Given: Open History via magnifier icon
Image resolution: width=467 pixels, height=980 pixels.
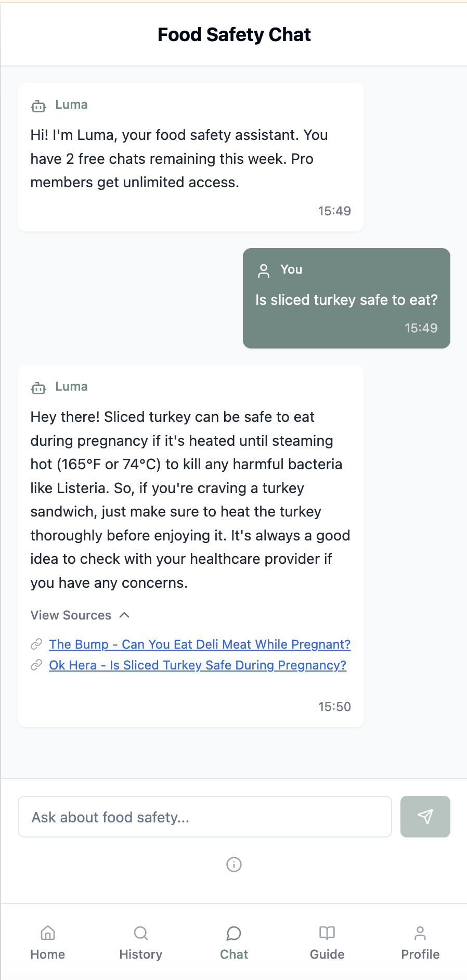Looking at the screenshot, I should click(x=141, y=933).
